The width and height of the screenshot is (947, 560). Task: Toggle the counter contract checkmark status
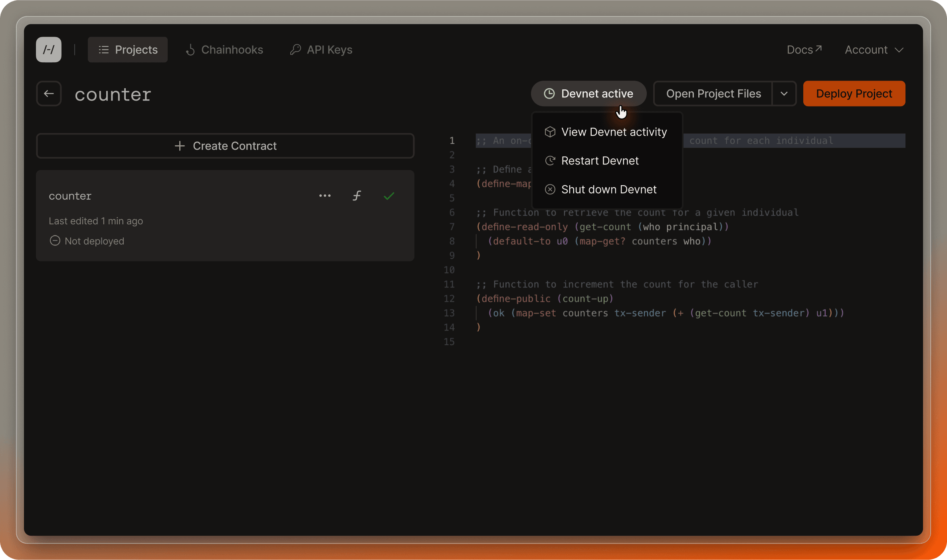click(388, 196)
